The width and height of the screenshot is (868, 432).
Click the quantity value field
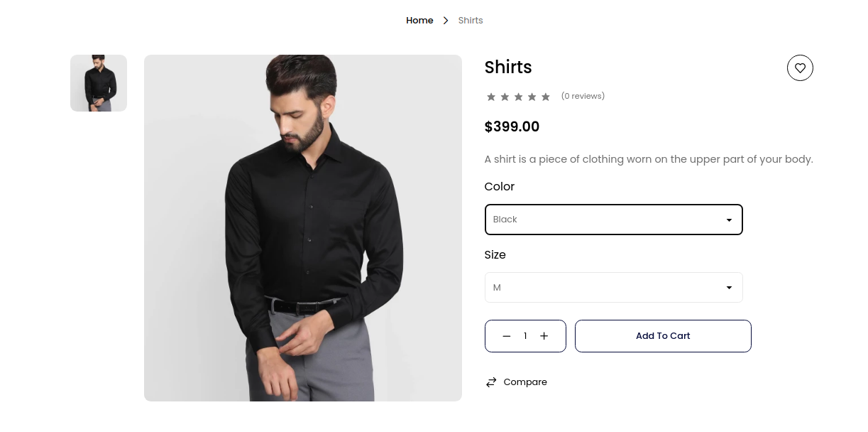(x=525, y=336)
